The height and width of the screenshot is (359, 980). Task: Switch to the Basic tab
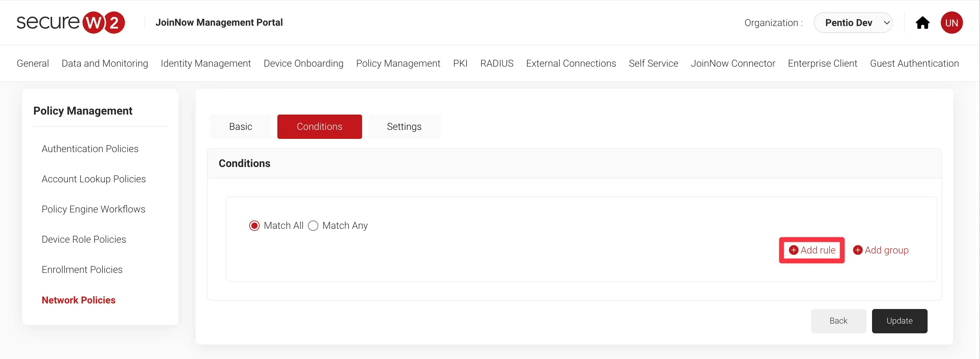[241, 127]
